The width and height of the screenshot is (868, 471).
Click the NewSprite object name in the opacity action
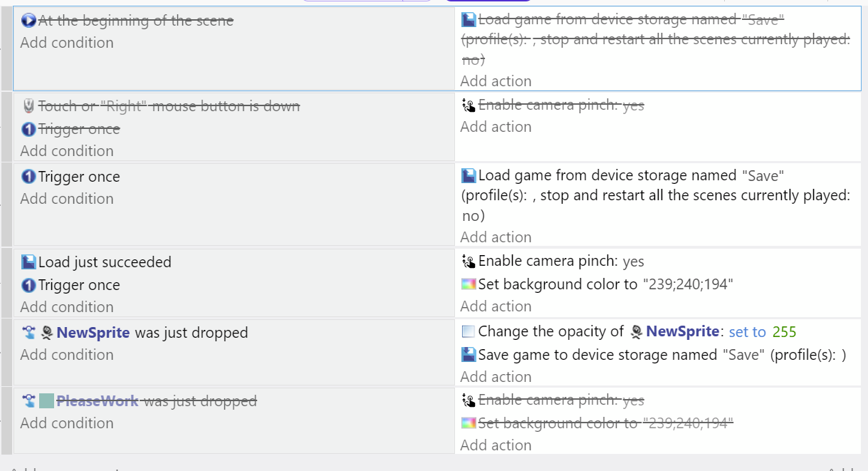tap(681, 331)
